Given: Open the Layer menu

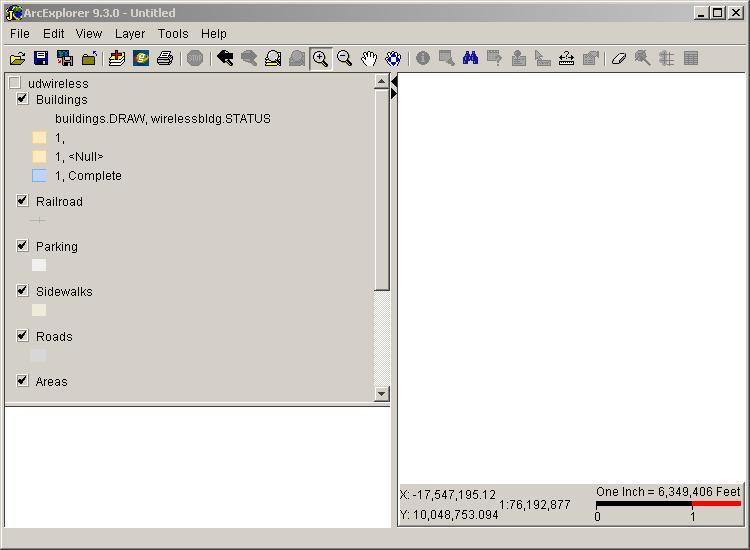Looking at the screenshot, I should coord(130,34).
